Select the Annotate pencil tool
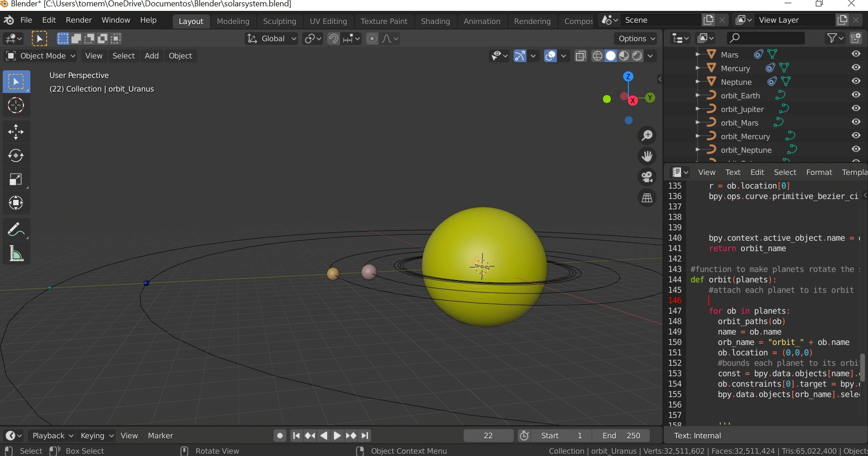The width and height of the screenshot is (868, 456). (x=16, y=230)
